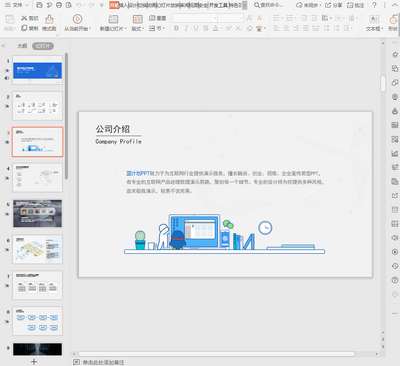400x366 pixels.
Task: Click the notes icon in the status bar
Action: click(76, 362)
